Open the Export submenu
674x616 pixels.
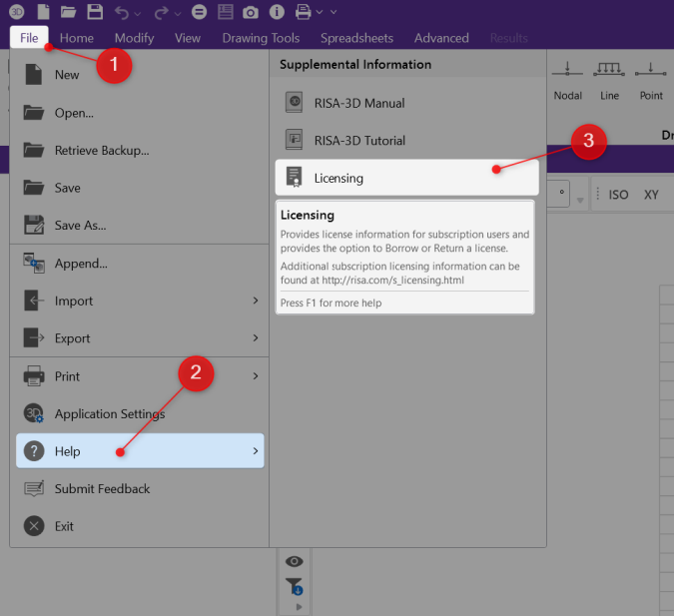140,337
